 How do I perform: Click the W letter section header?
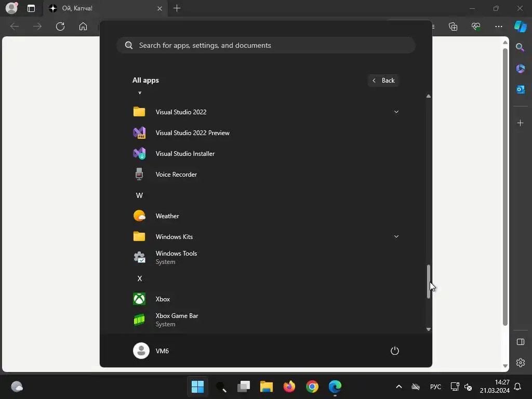coord(139,195)
